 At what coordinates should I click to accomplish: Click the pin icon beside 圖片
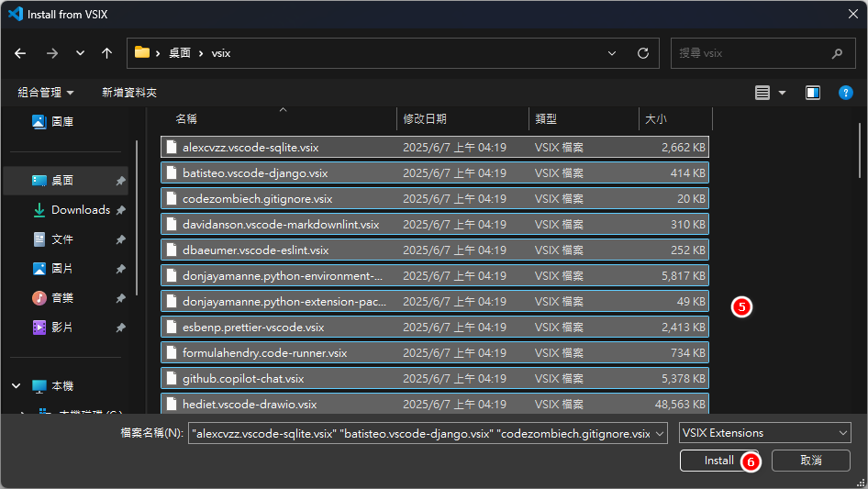click(121, 269)
